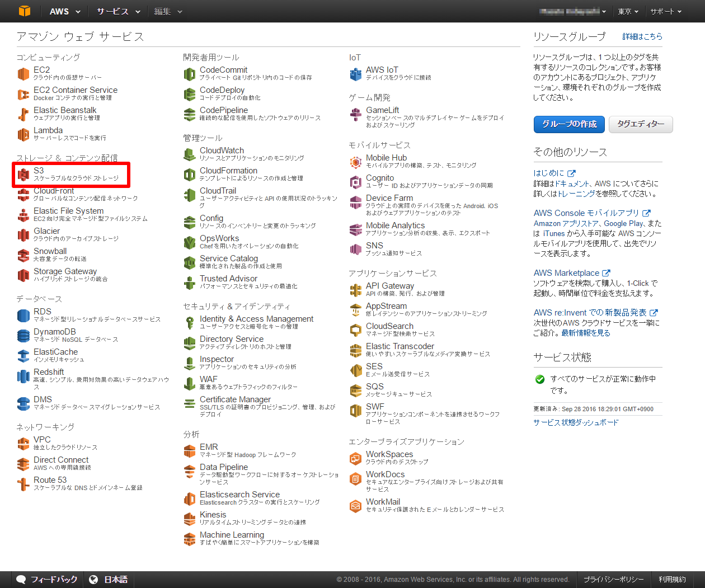Viewport: 705px width, 588px height.
Task: Click the Glacier archive storage icon
Action: pyautogui.click(x=23, y=235)
